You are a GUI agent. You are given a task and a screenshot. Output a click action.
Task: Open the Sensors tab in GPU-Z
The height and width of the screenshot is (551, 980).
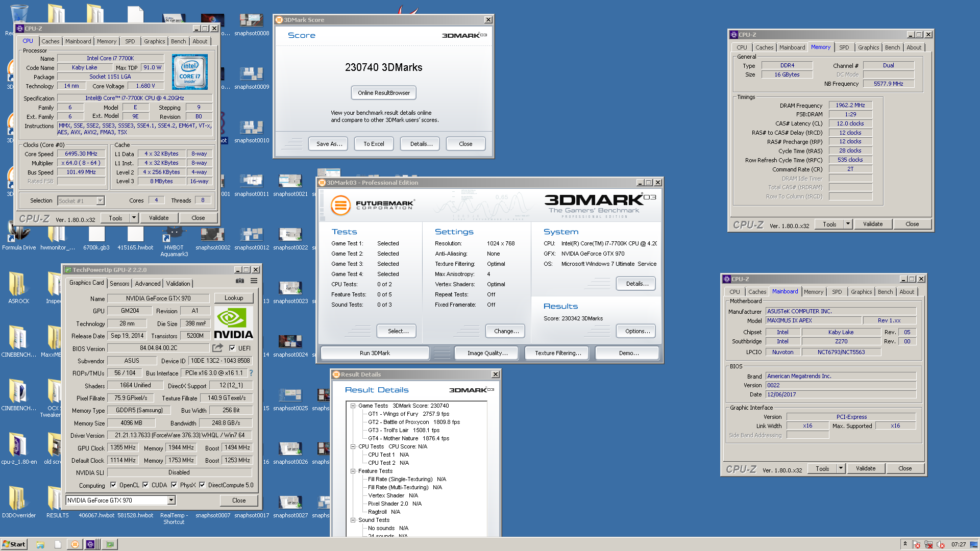119,284
